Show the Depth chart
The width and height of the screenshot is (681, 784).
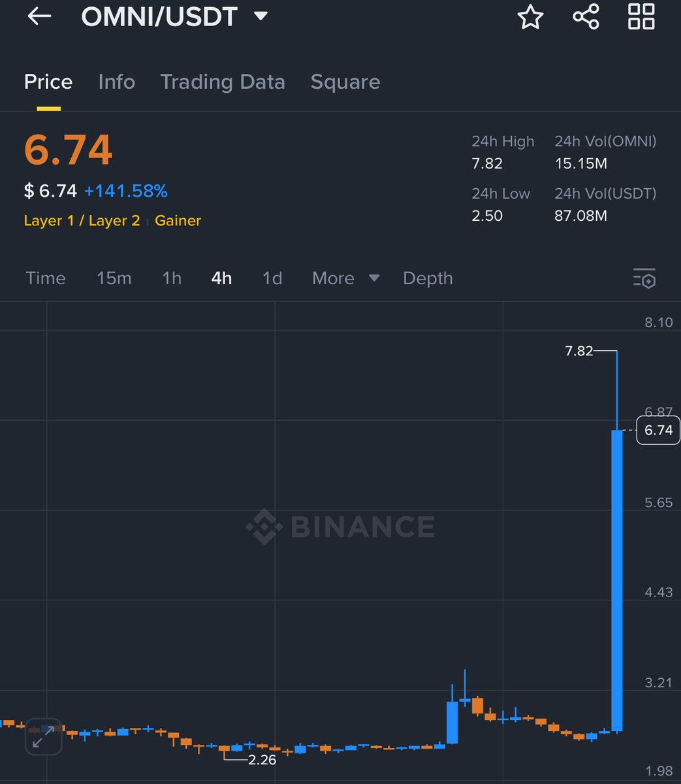tap(428, 278)
